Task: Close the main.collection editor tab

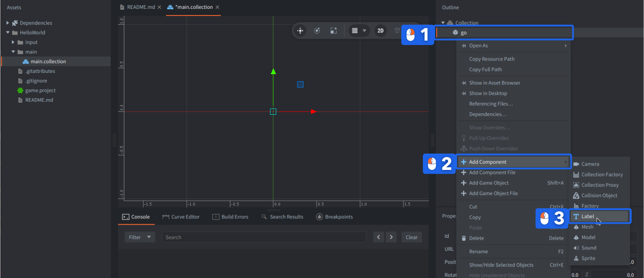Action: pos(218,8)
